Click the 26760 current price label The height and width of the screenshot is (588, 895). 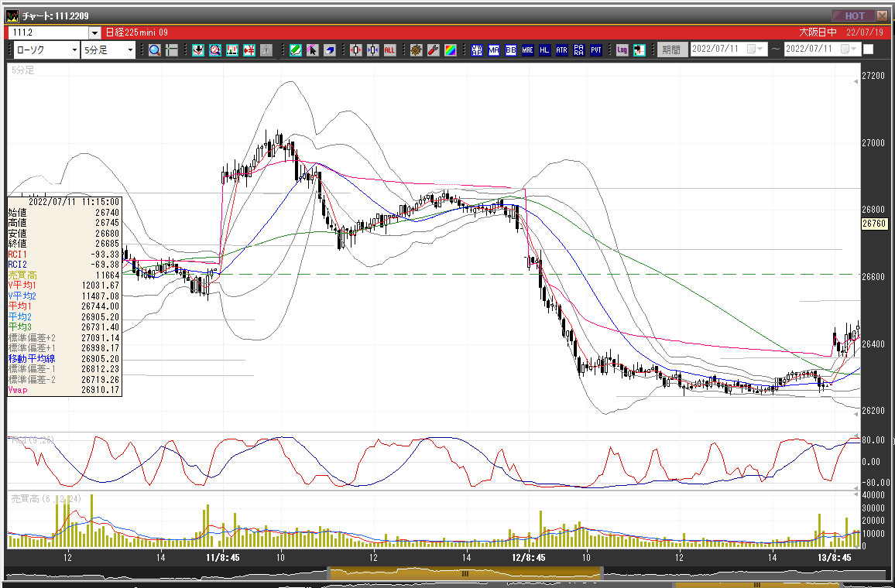click(874, 224)
